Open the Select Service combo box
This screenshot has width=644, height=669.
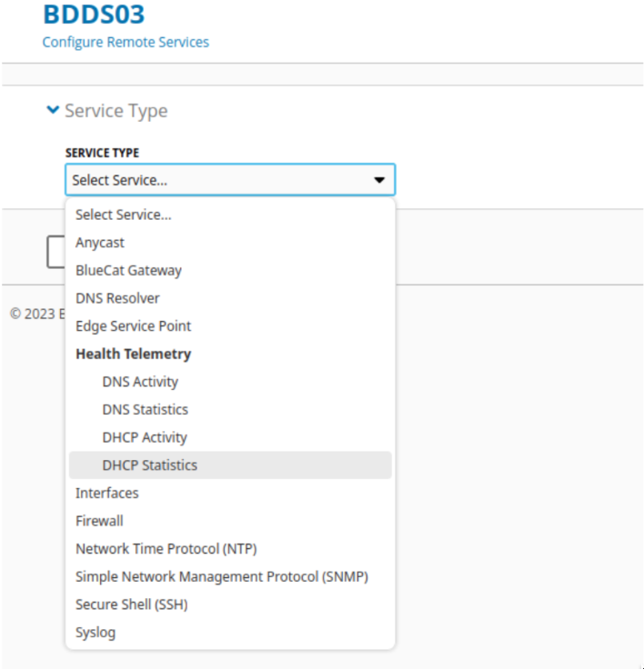[x=230, y=180]
